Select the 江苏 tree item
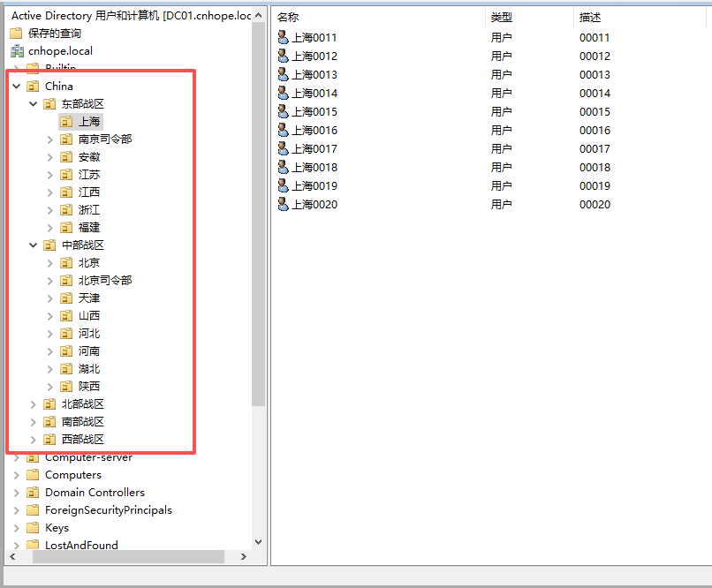The width and height of the screenshot is (712, 588). [89, 175]
